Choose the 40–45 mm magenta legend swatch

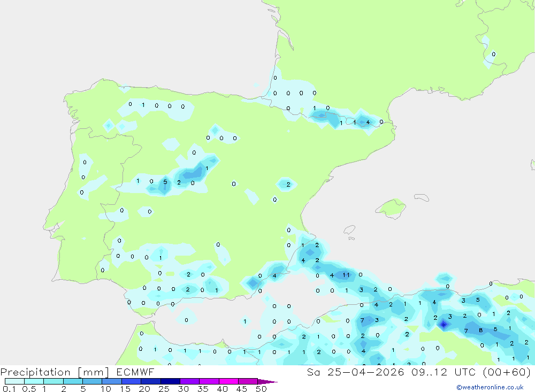tap(228, 381)
